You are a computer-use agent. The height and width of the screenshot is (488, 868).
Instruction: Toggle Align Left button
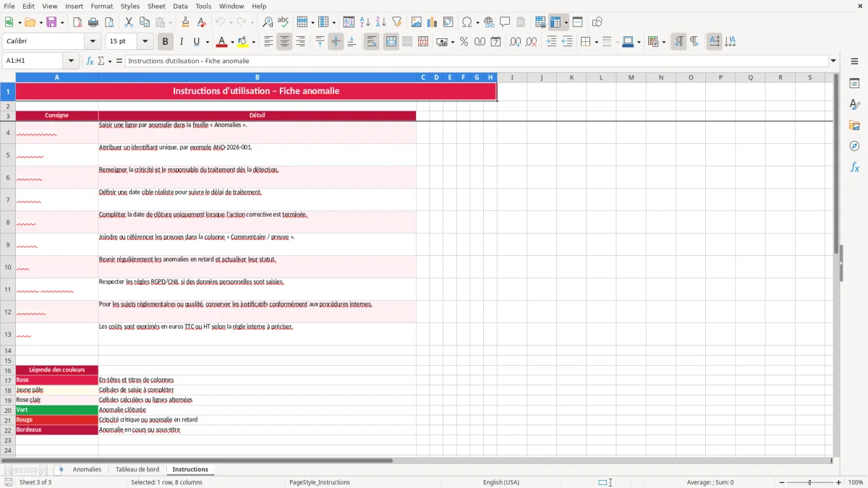268,42
